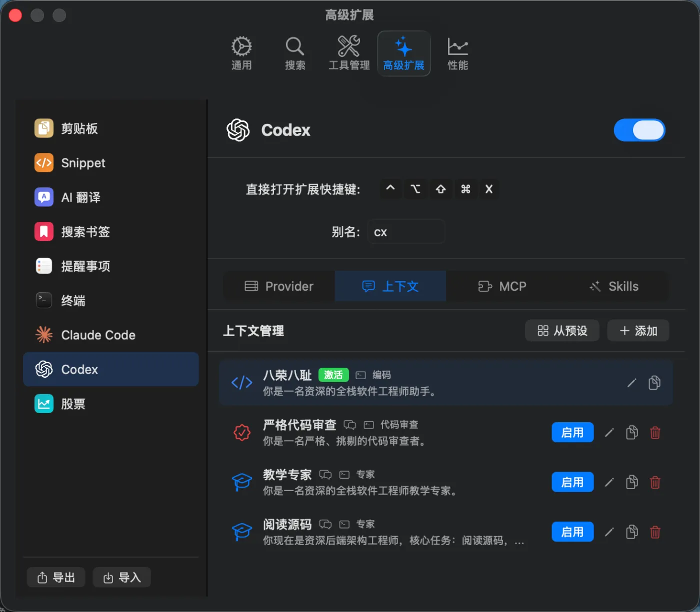Duplicate the 阅读源码 context
The height and width of the screenshot is (612, 700).
[632, 532]
